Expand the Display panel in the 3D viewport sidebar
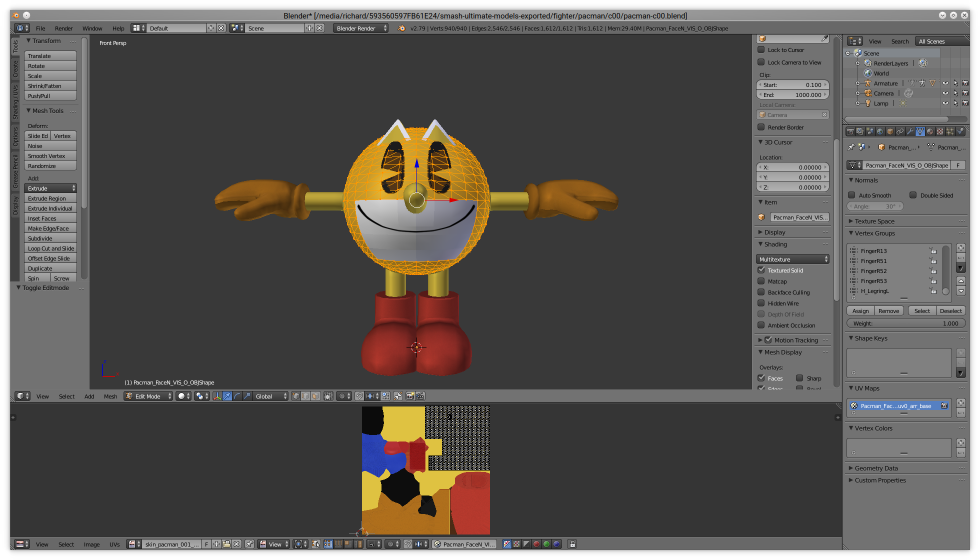Screen dimensions: 980x560 point(774,232)
